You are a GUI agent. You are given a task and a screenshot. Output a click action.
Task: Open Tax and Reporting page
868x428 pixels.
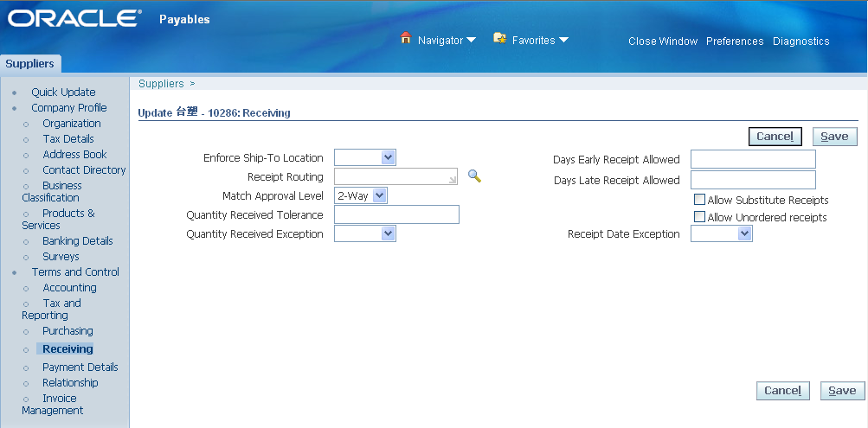point(51,310)
